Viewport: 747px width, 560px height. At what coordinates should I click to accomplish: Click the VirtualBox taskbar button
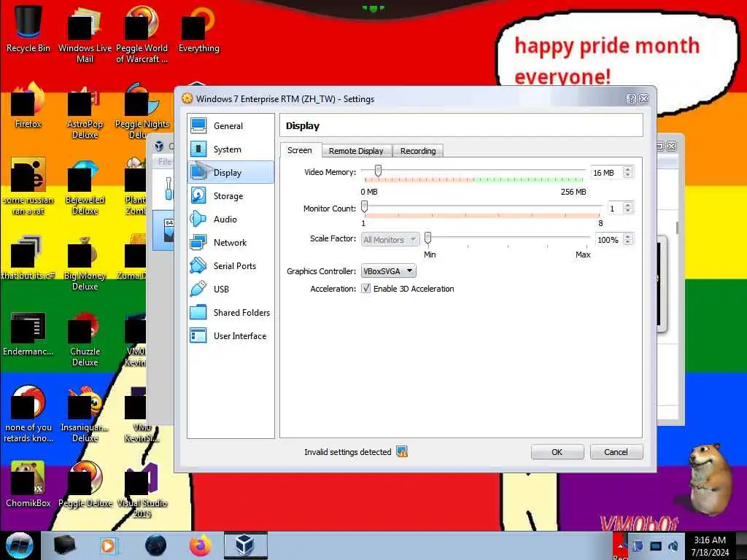[x=245, y=545]
